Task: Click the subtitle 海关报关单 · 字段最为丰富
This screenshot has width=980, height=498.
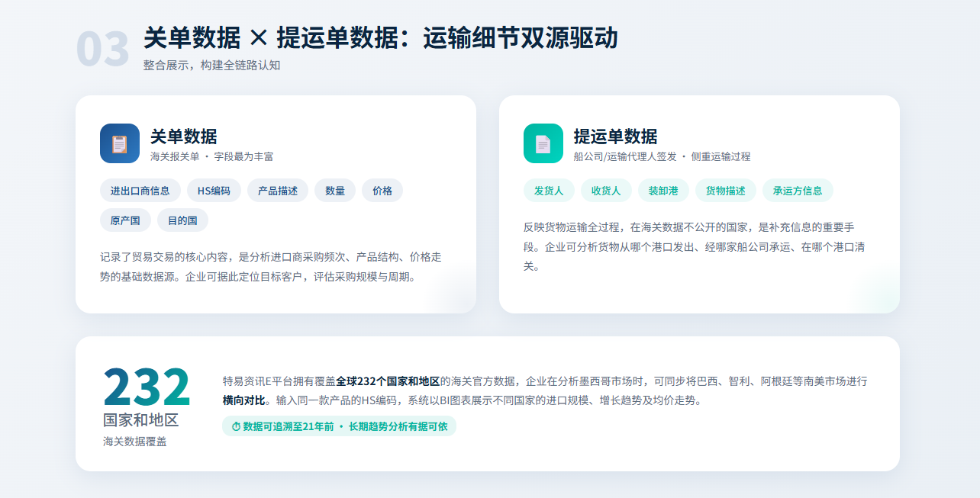Action: coord(211,156)
